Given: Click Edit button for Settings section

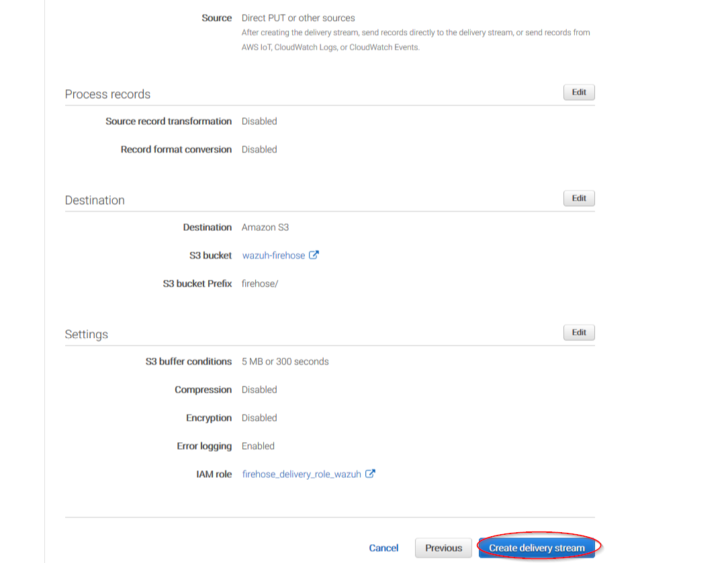Looking at the screenshot, I should coord(578,333).
